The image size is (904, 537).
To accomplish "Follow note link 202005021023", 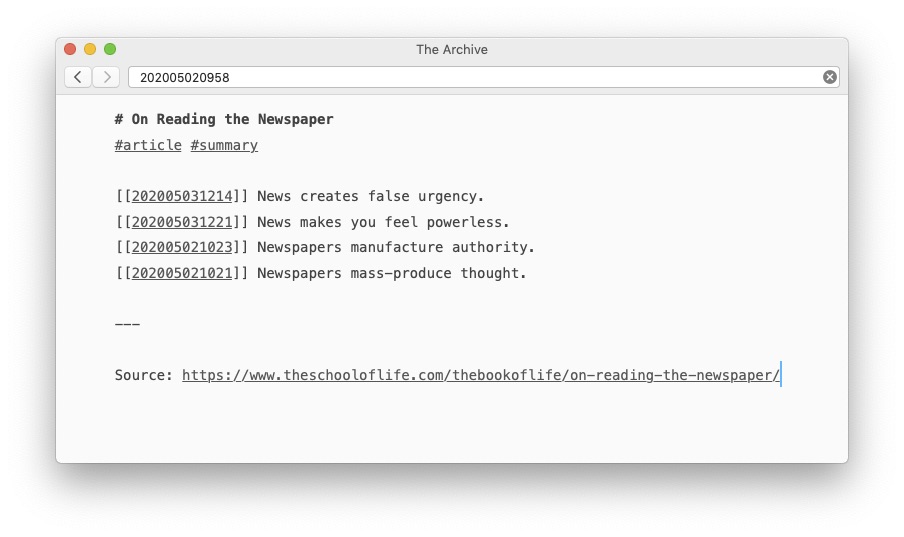I will [182, 247].
